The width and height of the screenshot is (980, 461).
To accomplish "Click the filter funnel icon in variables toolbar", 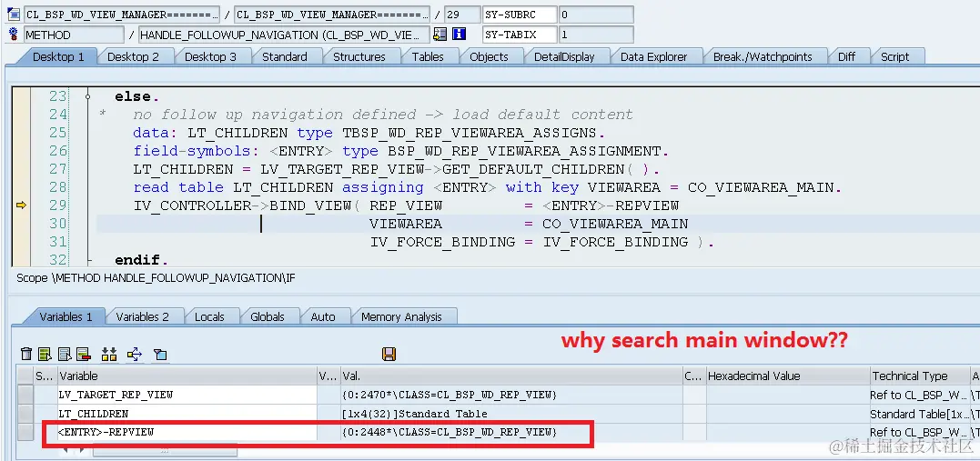I will [x=160, y=355].
